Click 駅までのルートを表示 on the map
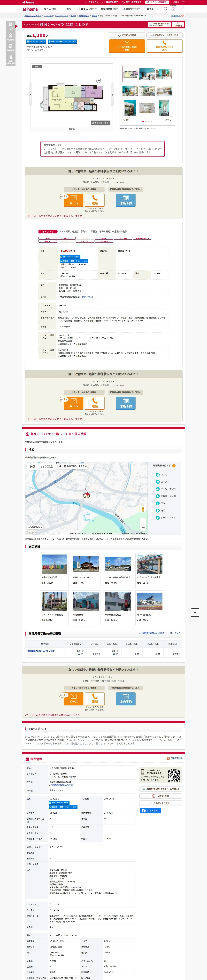 [73, 466]
